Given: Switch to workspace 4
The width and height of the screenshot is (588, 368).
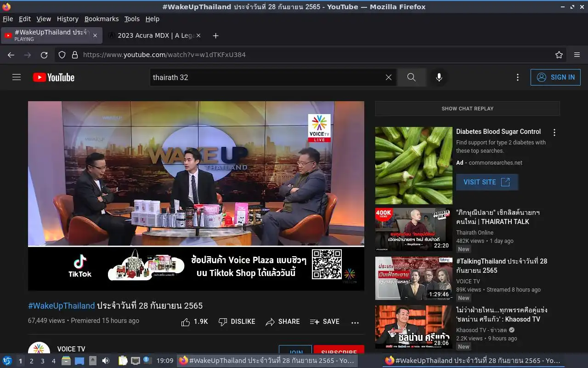Looking at the screenshot, I should (53, 361).
